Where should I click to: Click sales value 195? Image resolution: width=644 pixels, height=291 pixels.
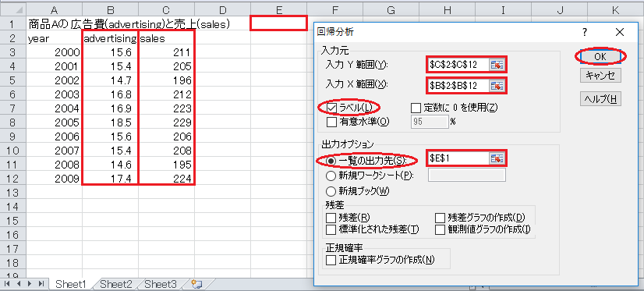click(x=166, y=165)
